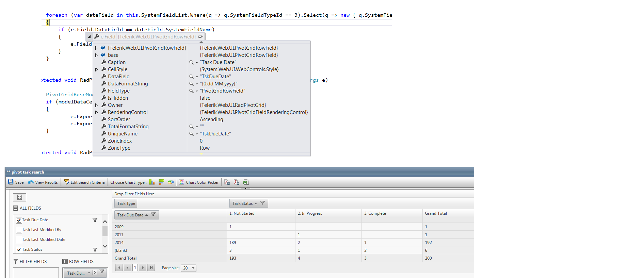The width and height of the screenshot is (644, 278).
Task: Choose the pie chart type icon
Action: [x=171, y=182]
